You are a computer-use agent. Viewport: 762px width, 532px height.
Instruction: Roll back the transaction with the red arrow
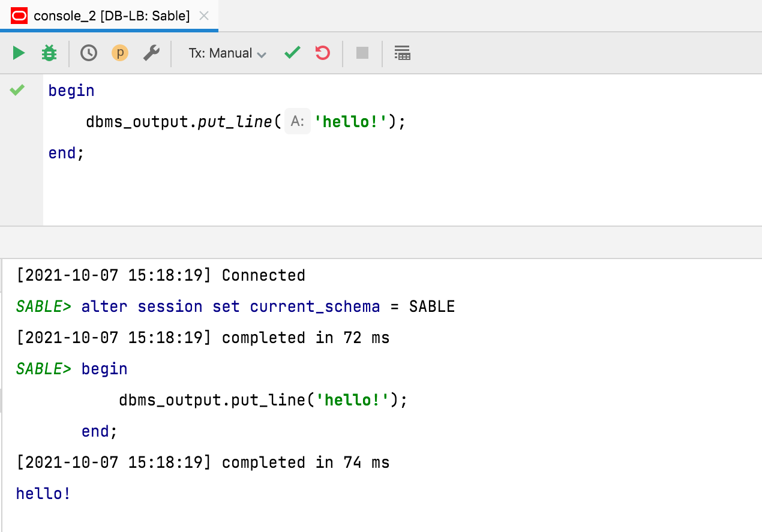pyautogui.click(x=323, y=53)
